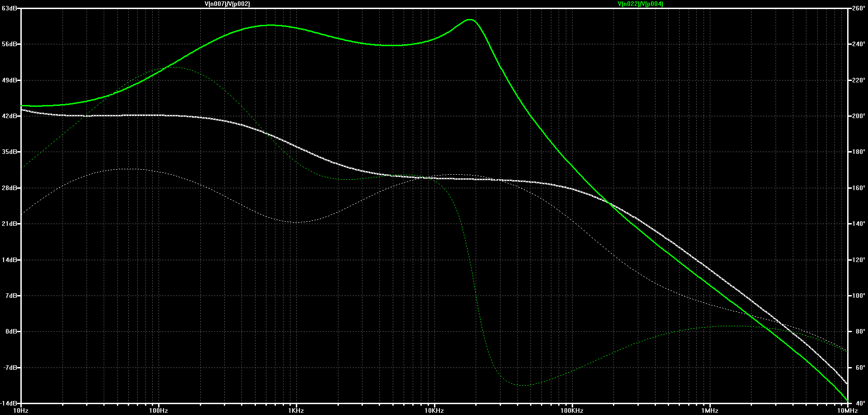Click the 1MHz frequency axis label

710,410
